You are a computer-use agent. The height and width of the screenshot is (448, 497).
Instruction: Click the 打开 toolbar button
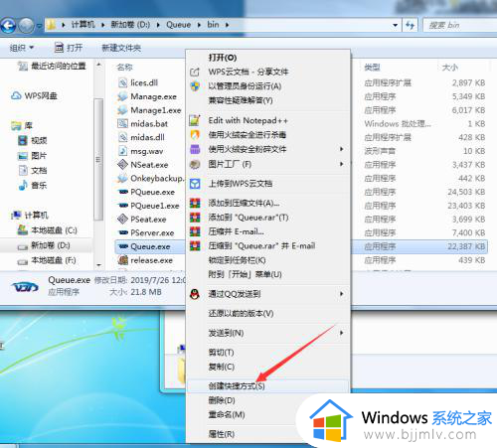[x=69, y=48]
